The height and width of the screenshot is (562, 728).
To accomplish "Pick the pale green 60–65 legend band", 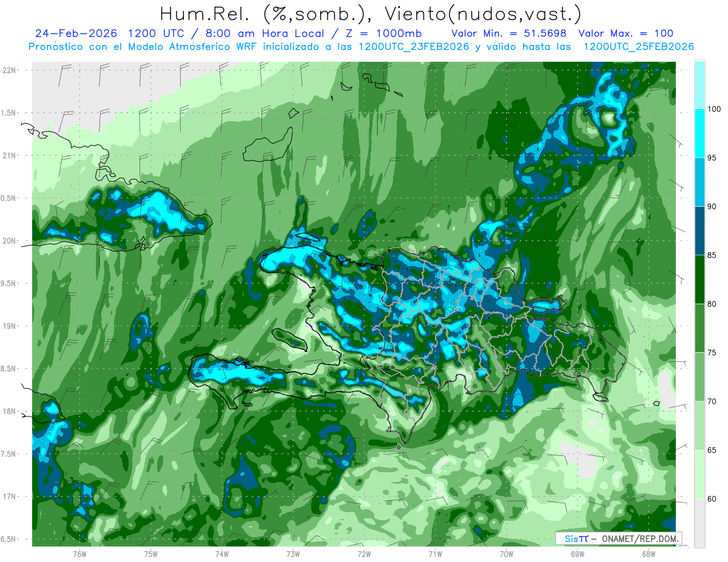I will click(x=699, y=474).
